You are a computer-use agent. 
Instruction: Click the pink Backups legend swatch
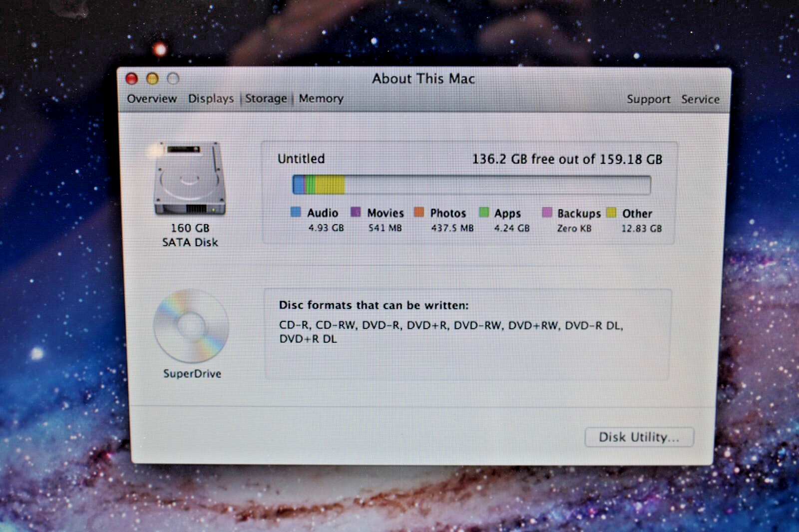coord(547,213)
